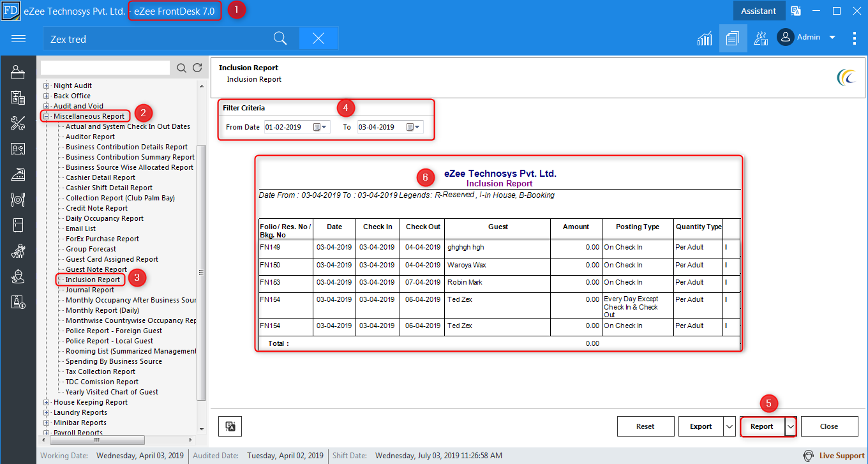
Task: Expand the Laundry Reports node
Action: point(47,412)
